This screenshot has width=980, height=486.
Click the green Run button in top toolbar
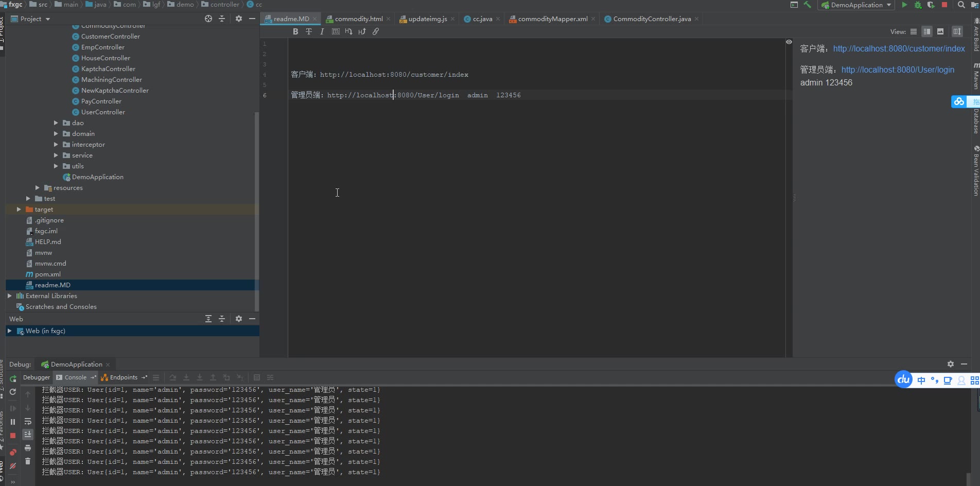tap(904, 5)
